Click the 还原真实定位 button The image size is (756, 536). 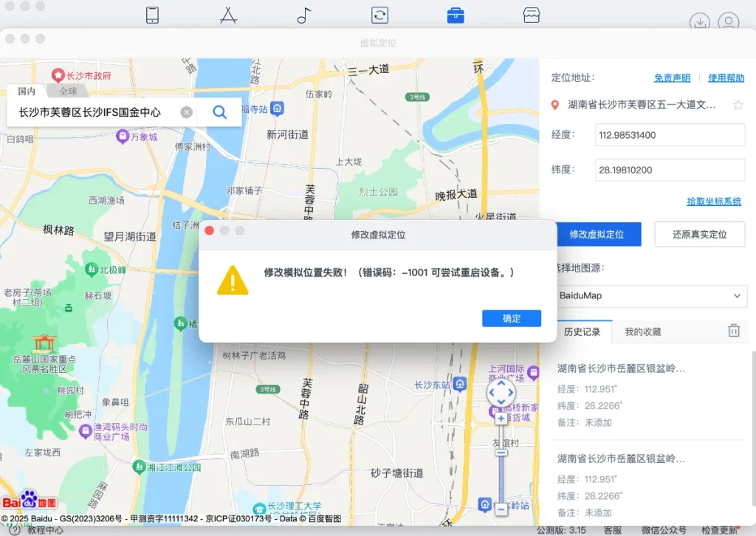pyautogui.click(x=700, y=234)
